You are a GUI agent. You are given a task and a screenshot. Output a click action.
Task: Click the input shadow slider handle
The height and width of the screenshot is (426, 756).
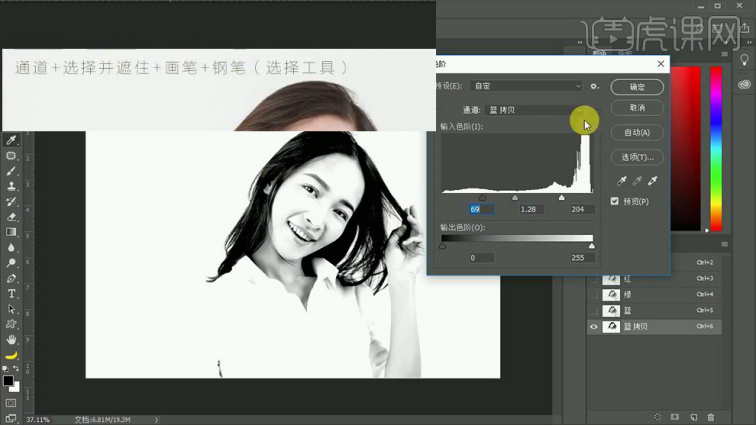pos(482,198)
